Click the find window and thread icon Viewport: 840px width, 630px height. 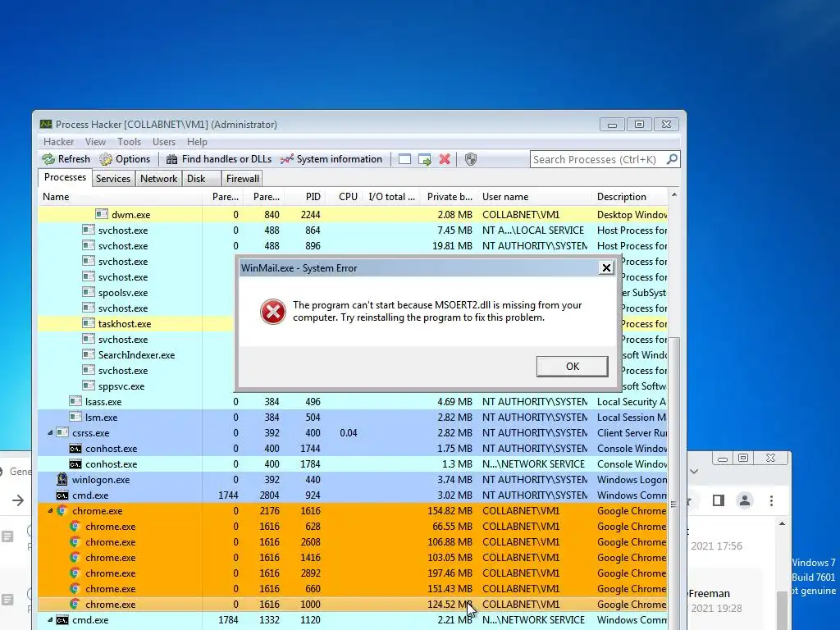point(425,159)
